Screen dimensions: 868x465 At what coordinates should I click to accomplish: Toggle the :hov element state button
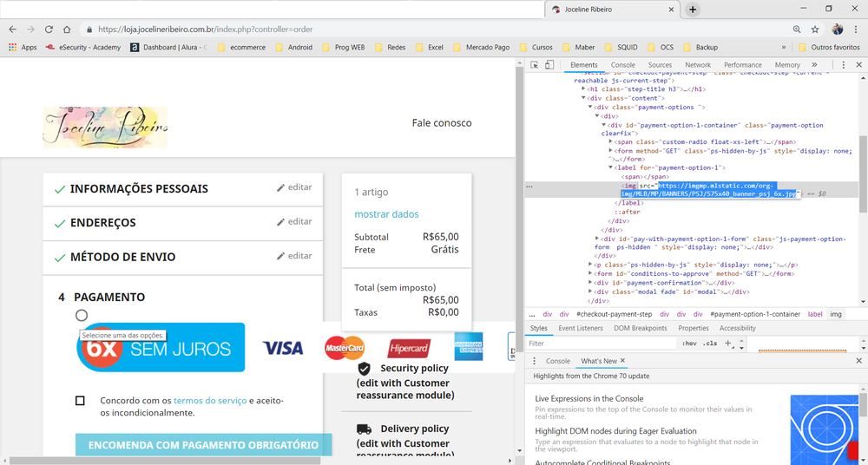click(689, 344)
